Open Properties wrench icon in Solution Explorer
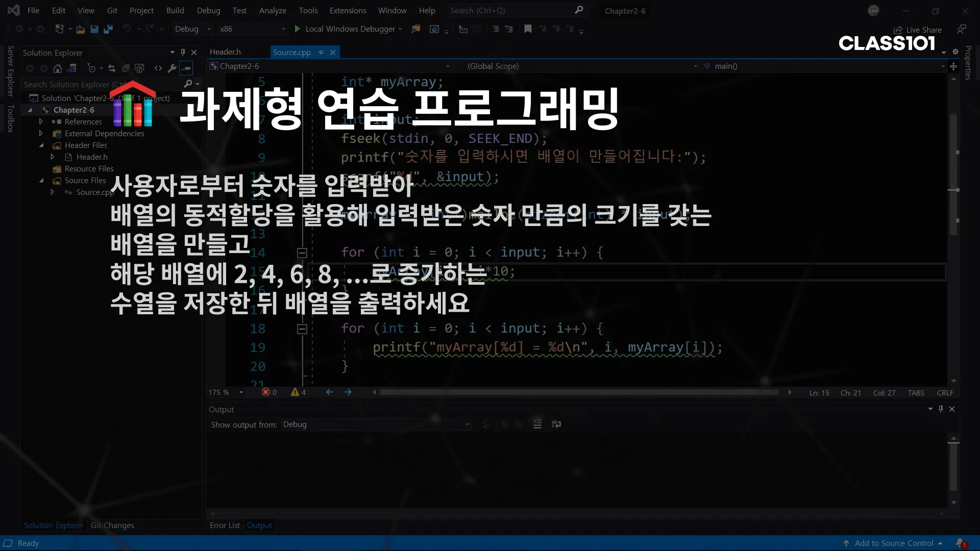The image size is (980, 551). click(172, 68)
